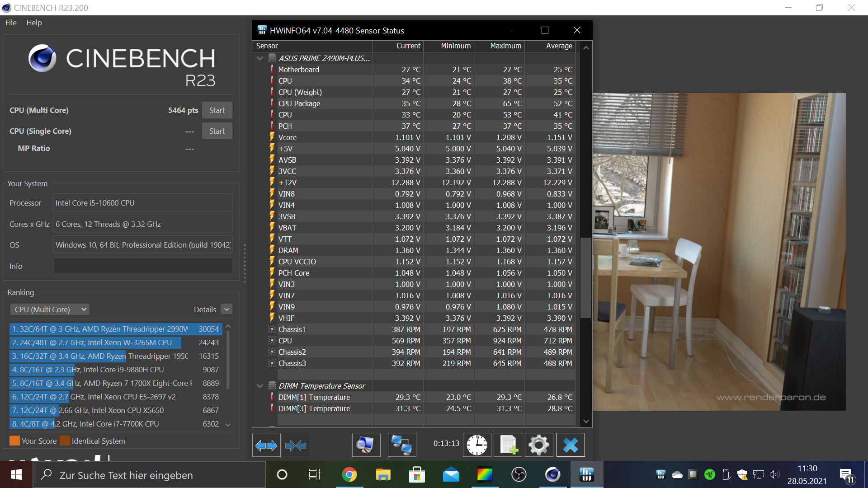Viewport: 868px width, 488px height.
Task: Collapse ASUS PRIME Z490M-PLUS sensor group
Action: [x=260, y=58]
